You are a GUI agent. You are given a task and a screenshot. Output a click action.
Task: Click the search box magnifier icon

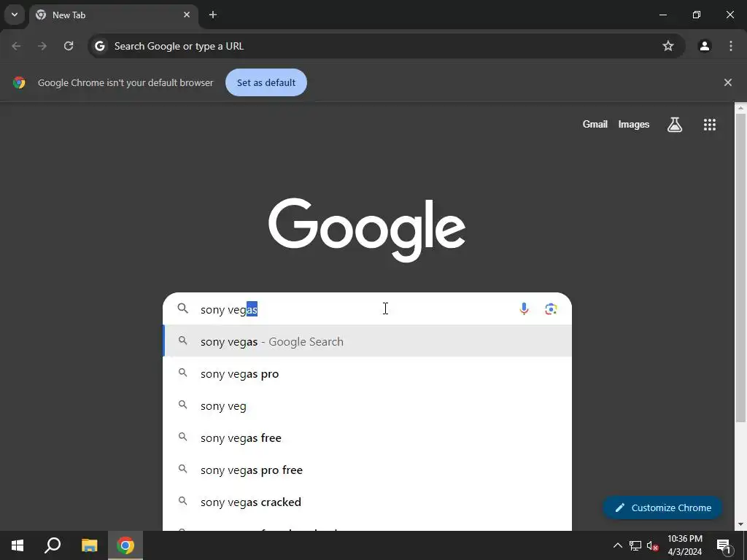[183, 308]
